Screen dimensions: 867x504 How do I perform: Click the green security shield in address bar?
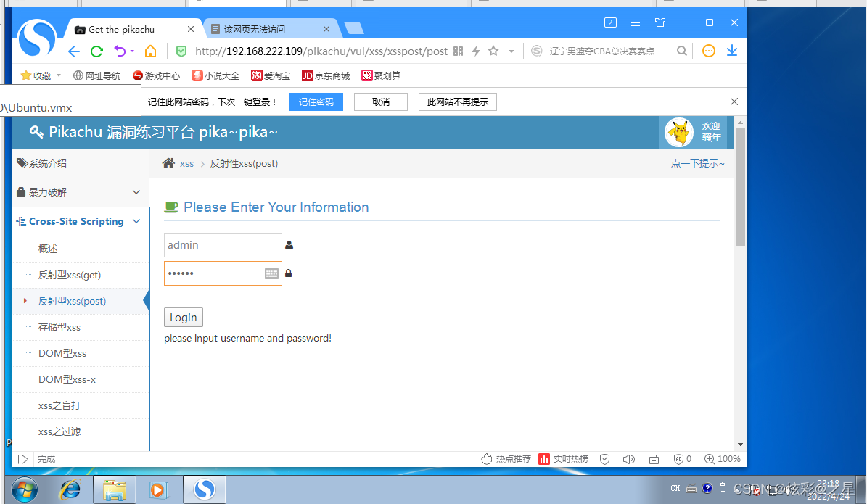(x=181, y=51)
